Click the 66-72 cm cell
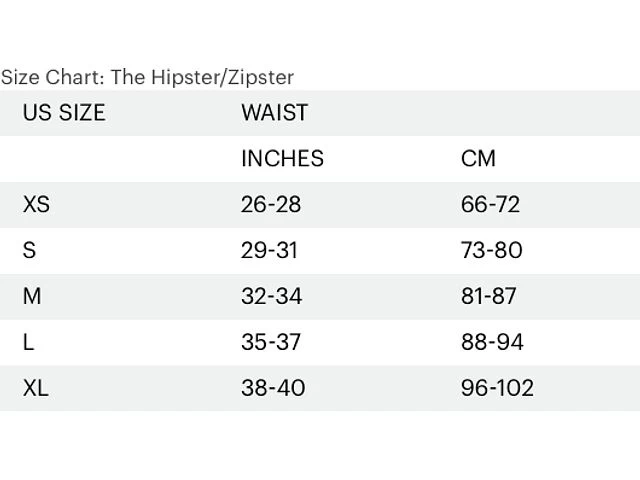The width and height of the screenshot is (640, 480). click(x=490, y=204)
